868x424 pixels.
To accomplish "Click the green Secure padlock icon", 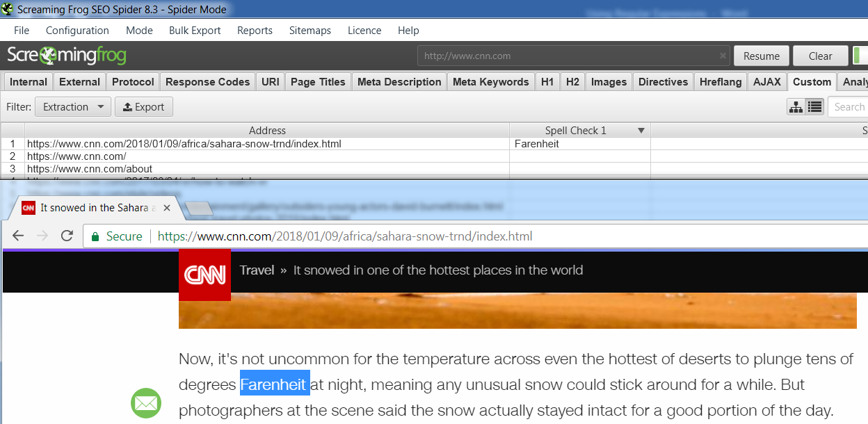I will (95, 236).
